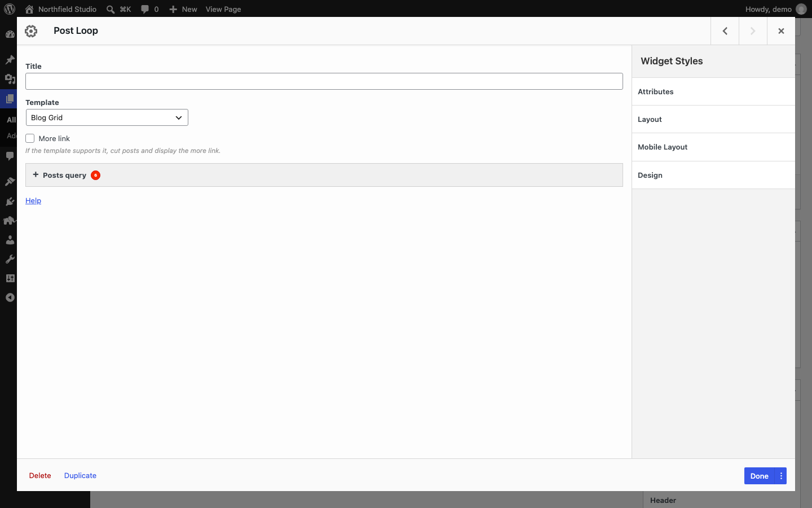Click the Northfield Studio home icon
The height and width of the screenshot is (508, 812).
pyautogui.click(x=29, y=9)
